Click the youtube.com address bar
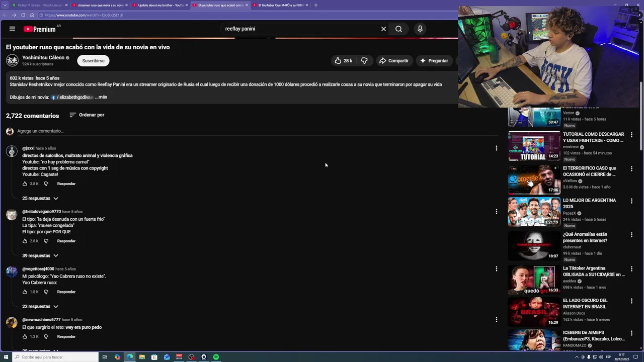 [247, 15]
